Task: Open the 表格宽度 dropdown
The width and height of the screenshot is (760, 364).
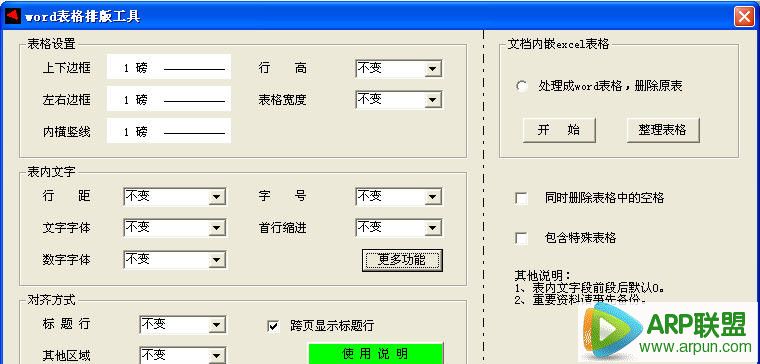Action: (432, 100)
